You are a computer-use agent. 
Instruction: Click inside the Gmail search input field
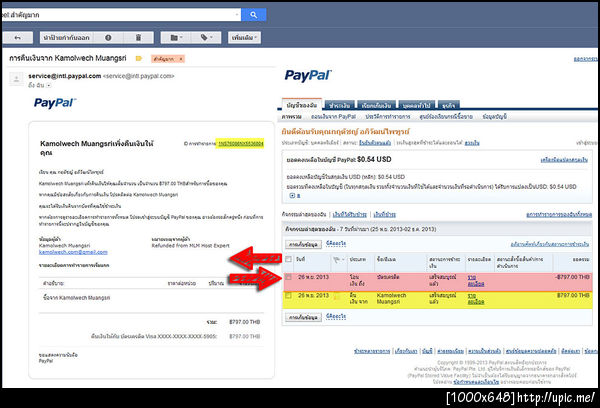(x=117, y=15)
